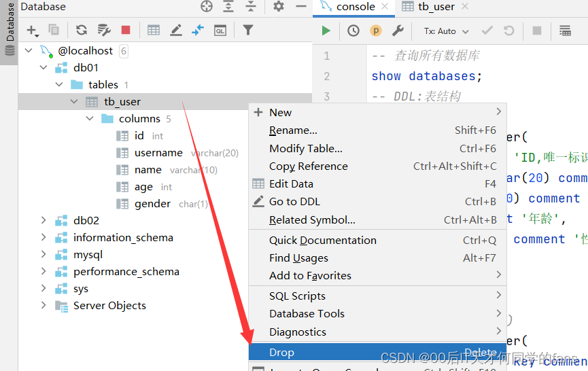The width and height of the screenshot is (588, 371).
Task: Click the Expand All icon
Action: click(228, 6)
